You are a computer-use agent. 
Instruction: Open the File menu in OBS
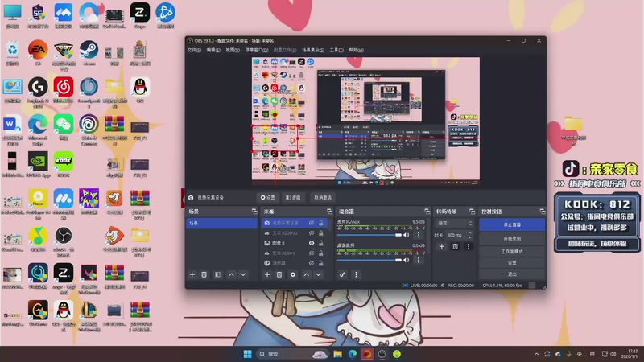(194, 50)
